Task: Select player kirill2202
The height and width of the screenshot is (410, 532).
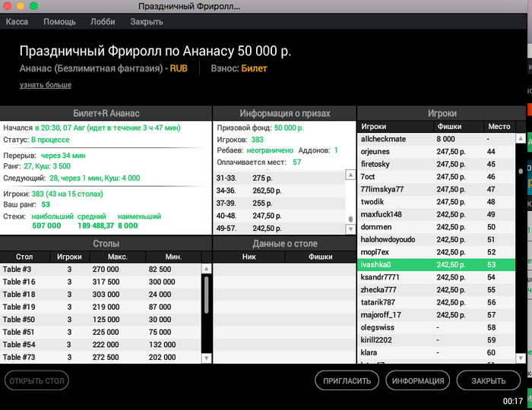Action: [x=436, y=339]
